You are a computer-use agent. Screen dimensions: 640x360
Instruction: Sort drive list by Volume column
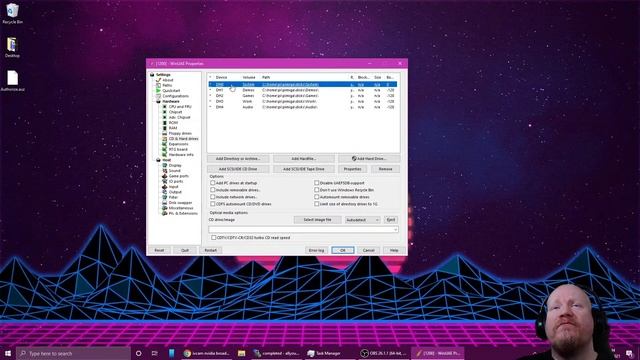(x=249, y=77)
